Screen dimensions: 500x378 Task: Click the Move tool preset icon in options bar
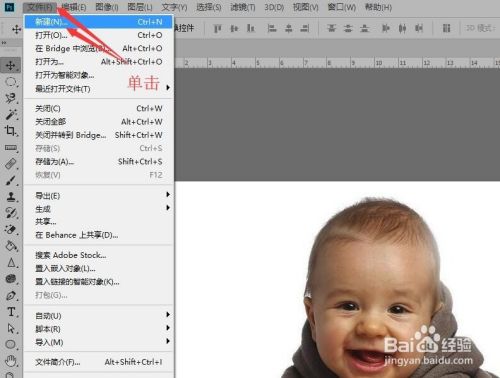click(x=16, y=29)
